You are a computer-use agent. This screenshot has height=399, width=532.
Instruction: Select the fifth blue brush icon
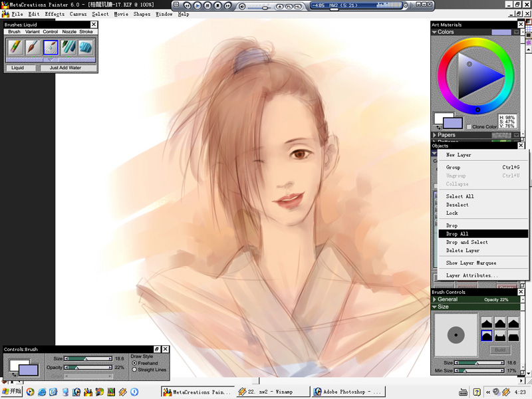pos(86,47)
